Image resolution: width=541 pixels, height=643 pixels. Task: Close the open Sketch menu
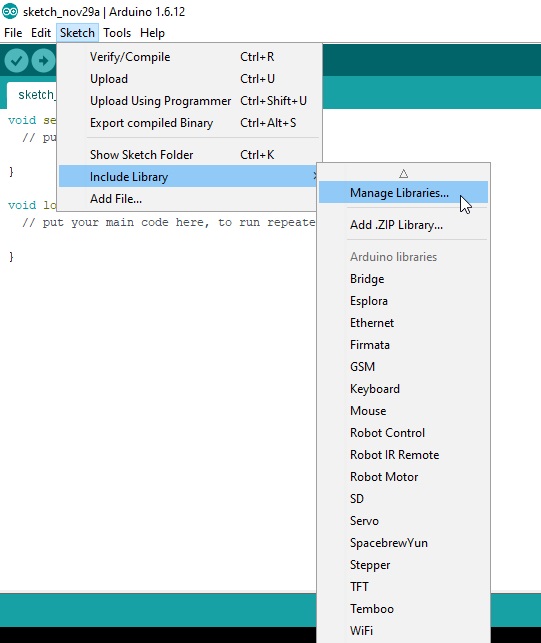(x=77, y=33)
